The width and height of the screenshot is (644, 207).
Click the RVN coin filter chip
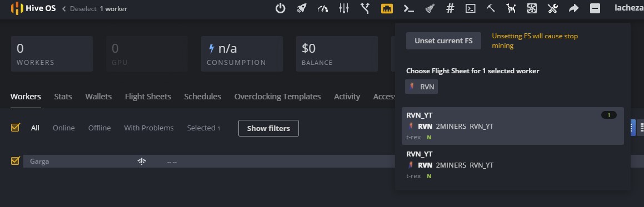421,87
